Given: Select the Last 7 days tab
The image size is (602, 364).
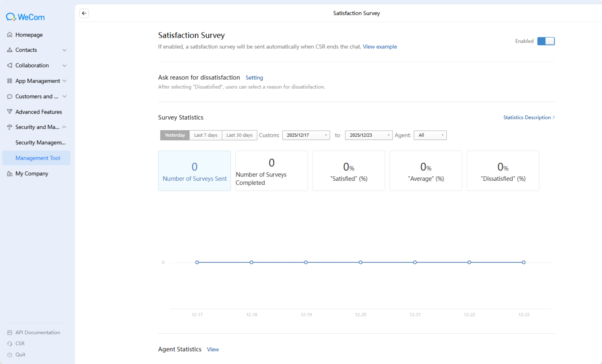Looking at the screenshot, I should tap(206, 135).
